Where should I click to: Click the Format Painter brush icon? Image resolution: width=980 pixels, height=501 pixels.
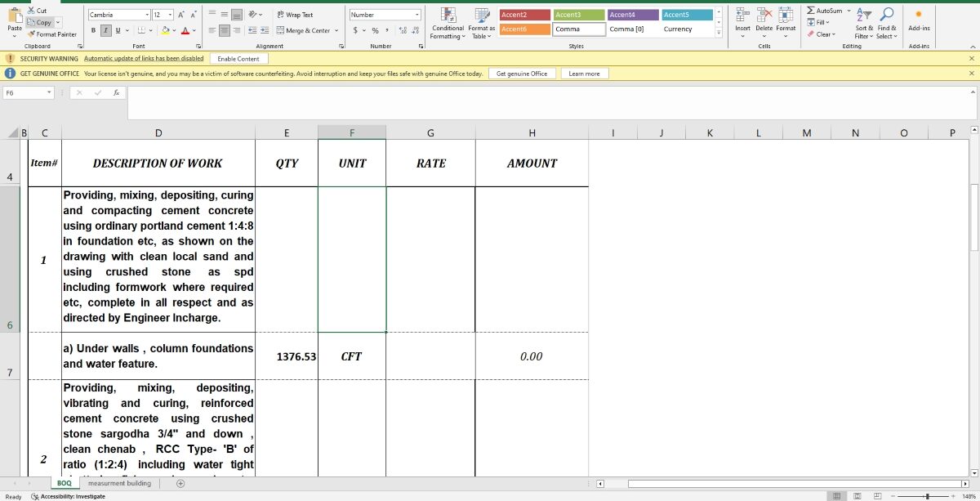31,34
